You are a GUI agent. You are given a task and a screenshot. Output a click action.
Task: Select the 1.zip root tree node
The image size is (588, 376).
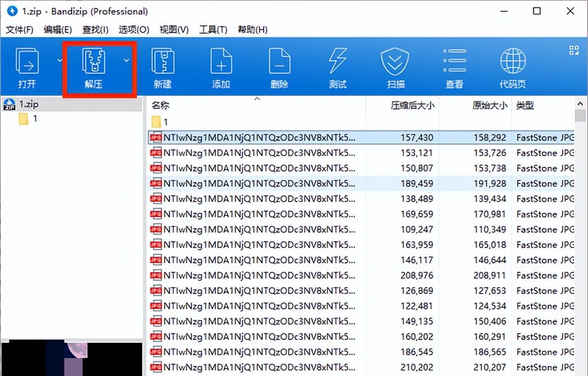click(x=72, y=105)
